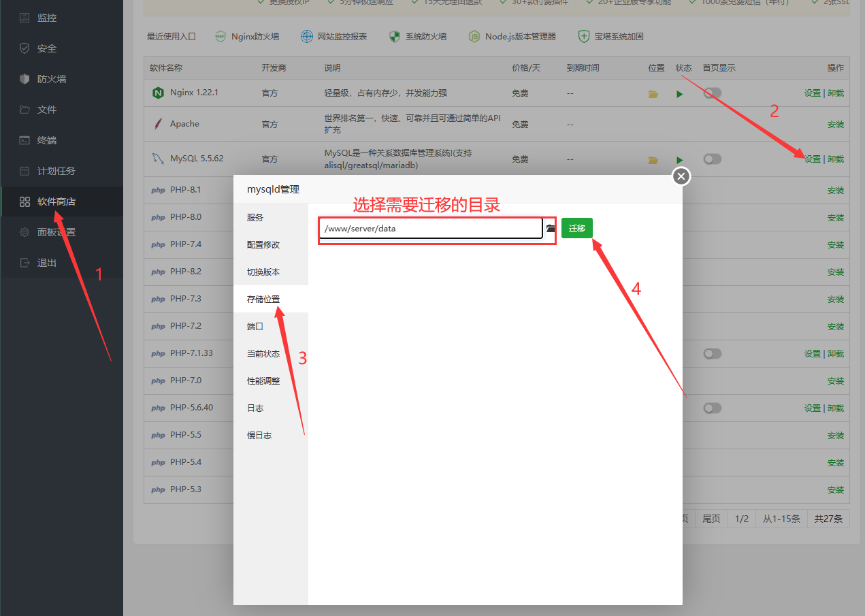
Task: Click 设置 for PHP-7.1.33
Action: (813, 354)
